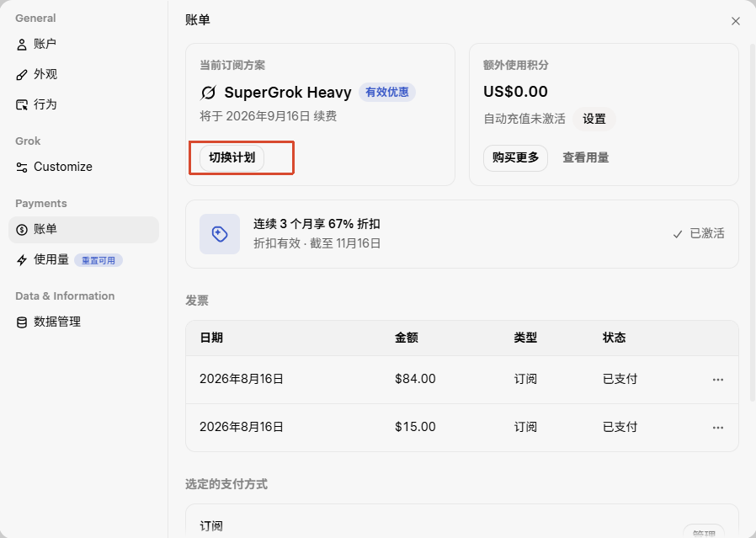
Task: Click the vertical scrollbar on right edge
Action: (752, 223)
